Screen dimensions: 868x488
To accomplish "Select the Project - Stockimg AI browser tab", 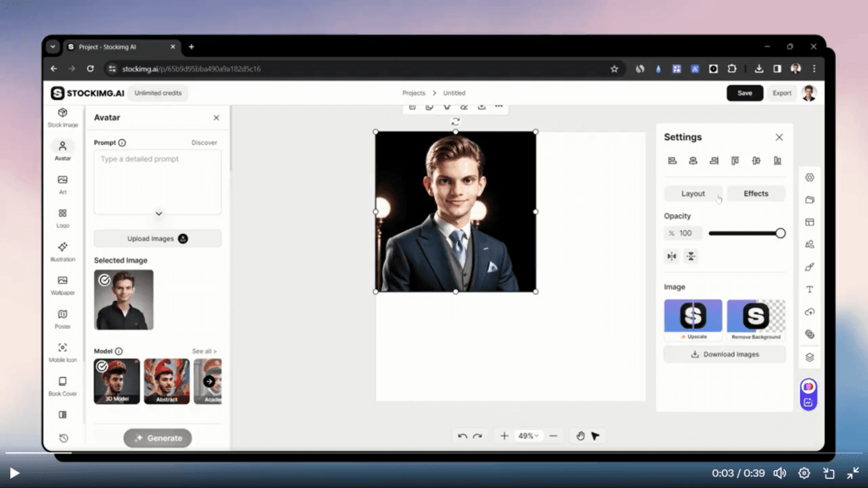I will pos(121,47).
